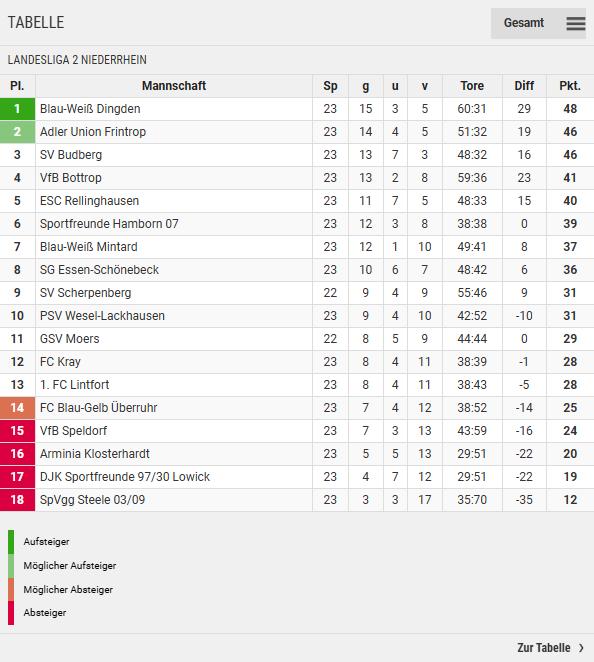Click the orange position 14 badge
This screenshot has height=662, width=594.
coord(17,408)
